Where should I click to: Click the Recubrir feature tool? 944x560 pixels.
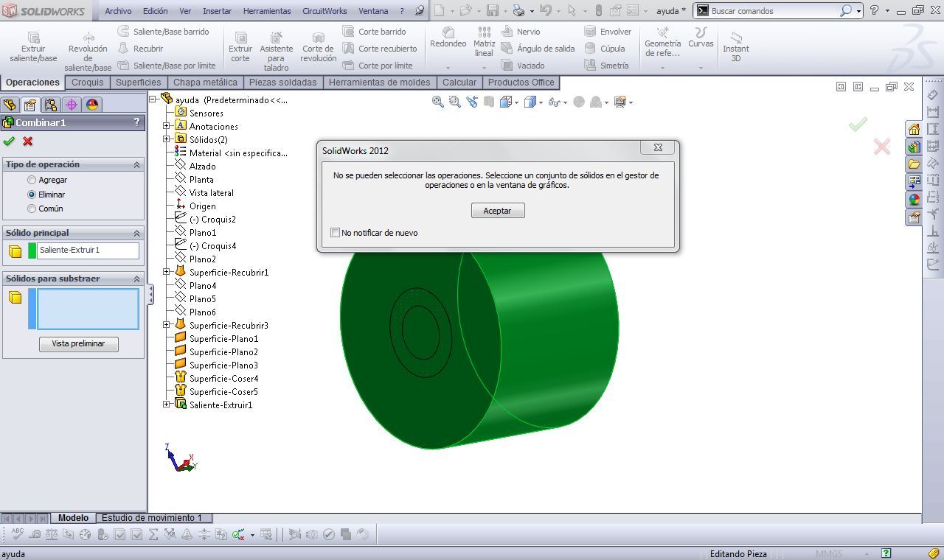click(x=141, y=49)
